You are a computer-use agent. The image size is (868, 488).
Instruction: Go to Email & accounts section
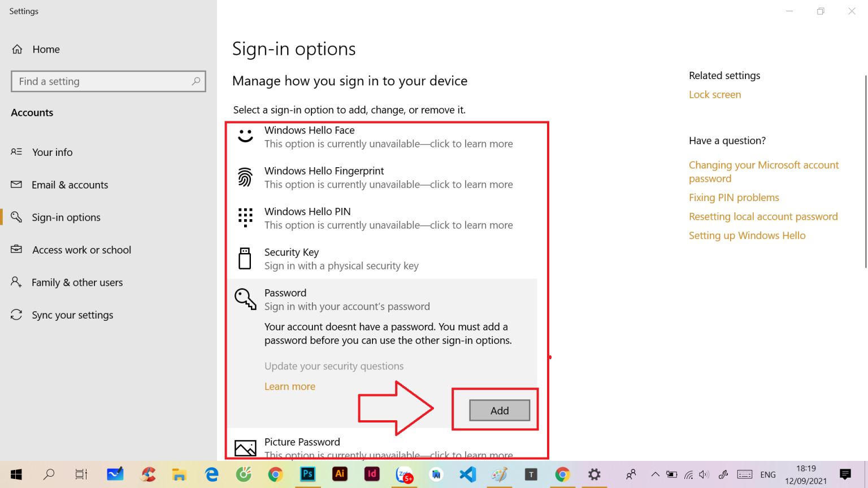[x=70, y=185]
